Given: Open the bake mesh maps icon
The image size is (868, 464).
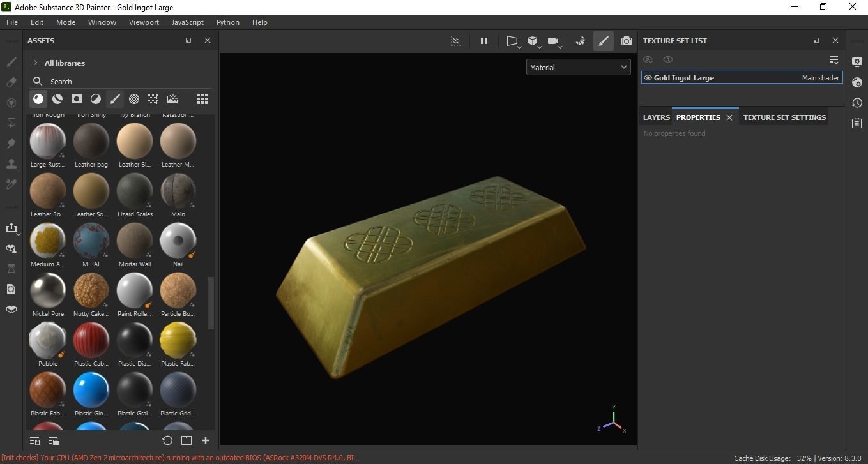Looking at the screenshot, I should coord(11,248).
